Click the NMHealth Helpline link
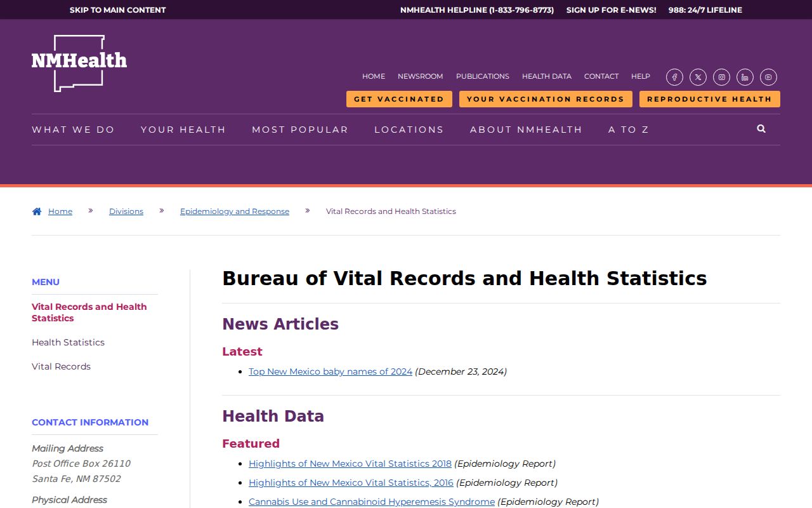Image resolution: width=812 pixels, height=508 pixels. [x=477, y=10]
